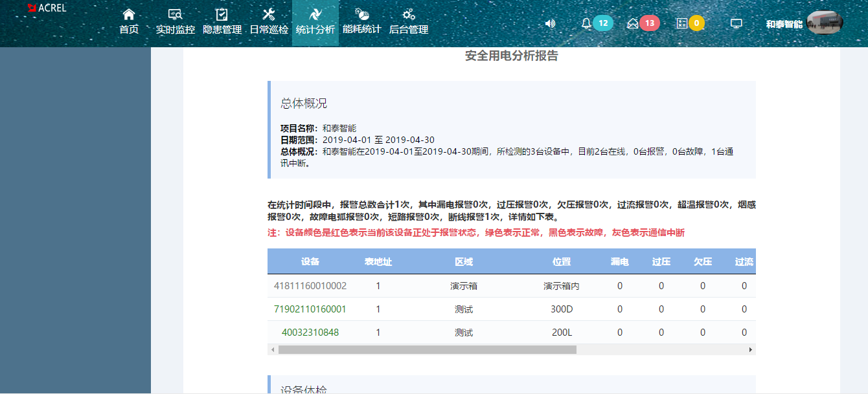Open the 首页 home icon
This screenshot has height=394, width=868.
(x=129, y=14)
